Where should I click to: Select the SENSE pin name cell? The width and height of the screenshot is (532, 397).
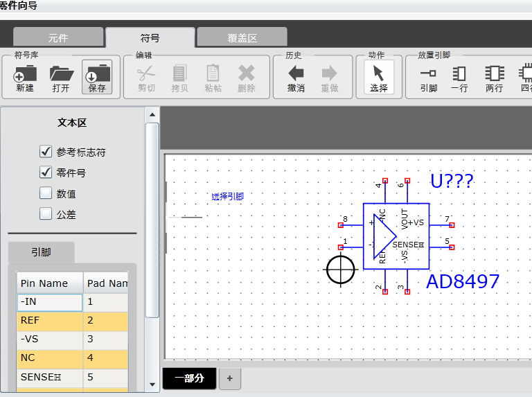(50, 378)
